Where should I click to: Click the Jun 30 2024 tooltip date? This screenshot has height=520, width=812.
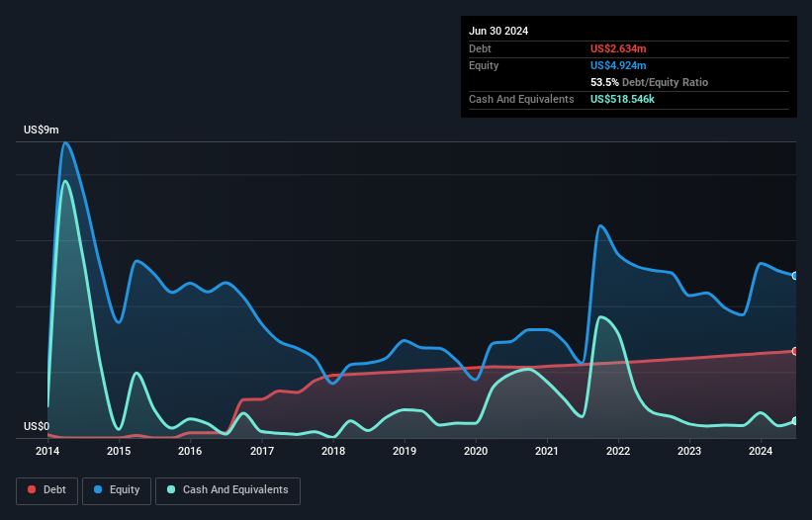pyautogui.click(x=498, y=31)
